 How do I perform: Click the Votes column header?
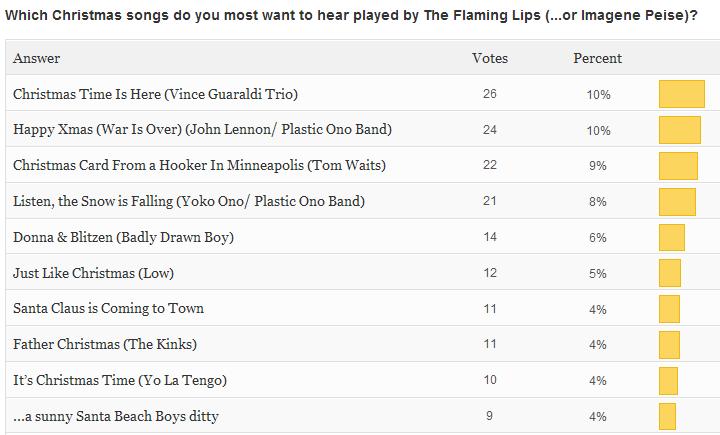pyautogui.click(x=489, y=59)
